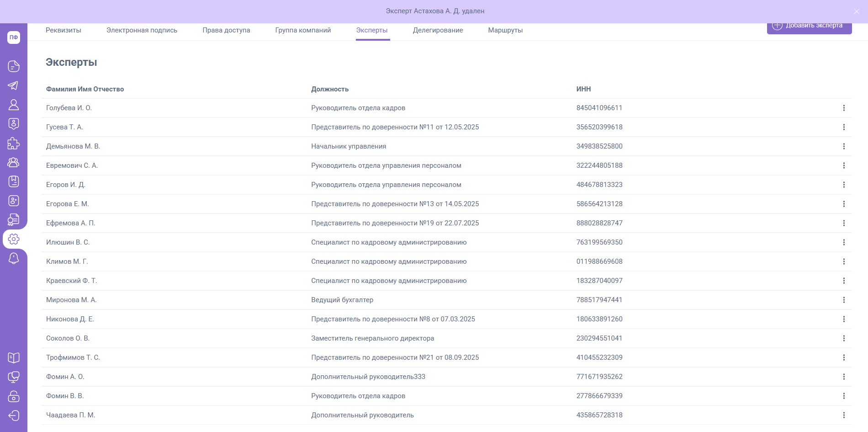Click the logout icon at sidebar bottom
This screenshot has width=868, height=432.
(13, 415)
